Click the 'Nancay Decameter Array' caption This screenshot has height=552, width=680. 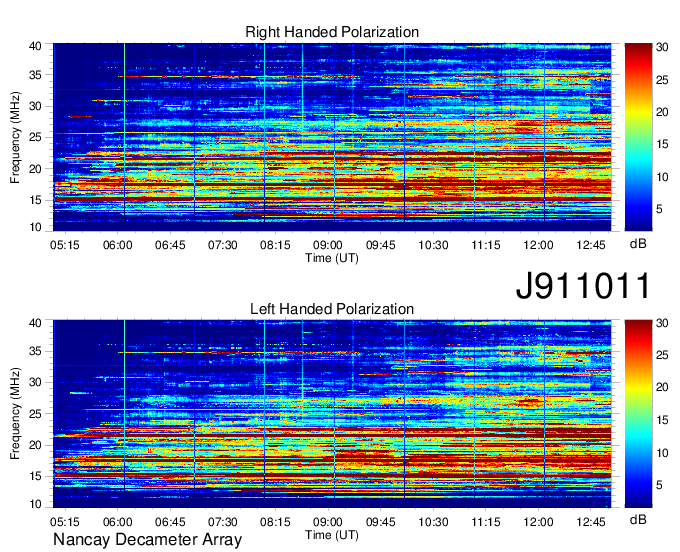click(x=147, y=539)
